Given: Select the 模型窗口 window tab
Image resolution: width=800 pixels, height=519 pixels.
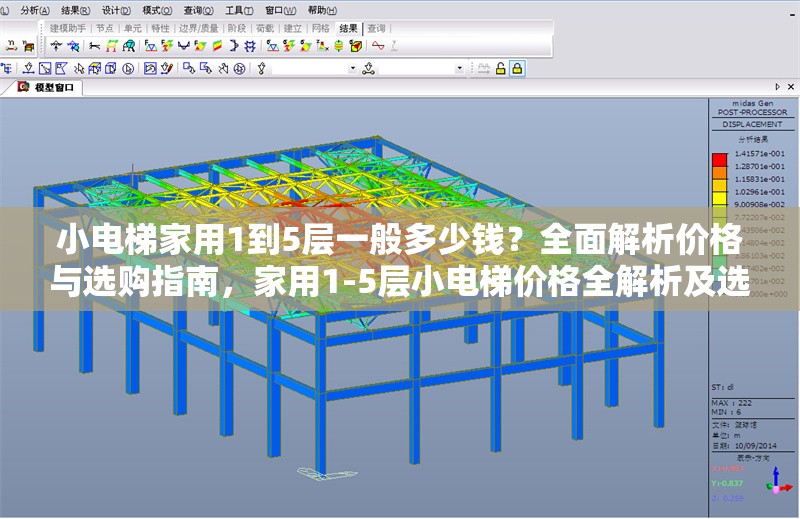Looking at the screenshot, I should 53,88.
